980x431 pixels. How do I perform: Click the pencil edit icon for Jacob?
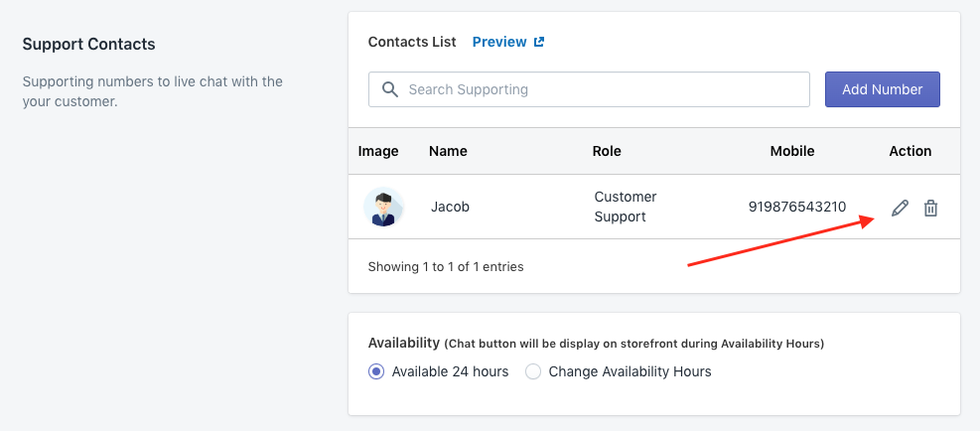(x=900, y=208)
